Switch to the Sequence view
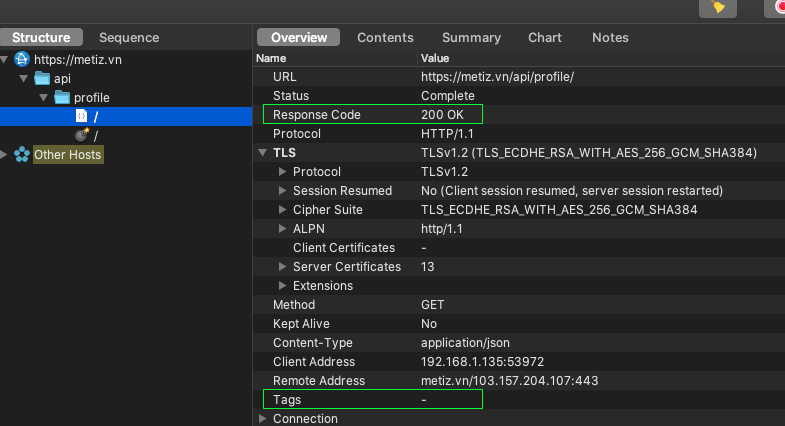The height and width of the screenshot is (426, 785). pos(129,38)
